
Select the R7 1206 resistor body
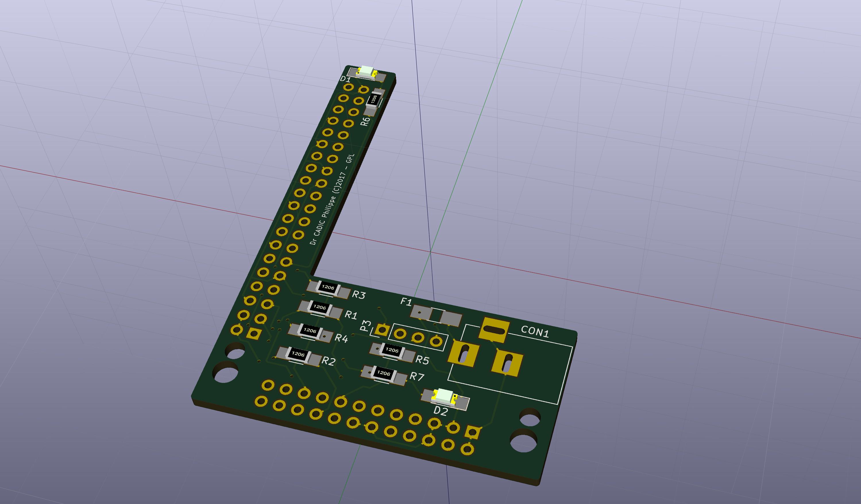(x=383, y=374)
